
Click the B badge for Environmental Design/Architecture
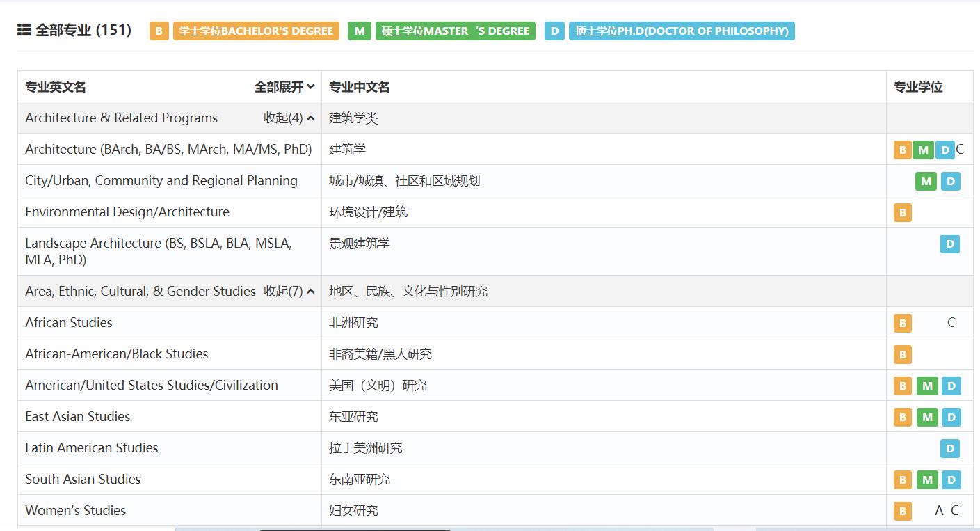tap(902, 212)
